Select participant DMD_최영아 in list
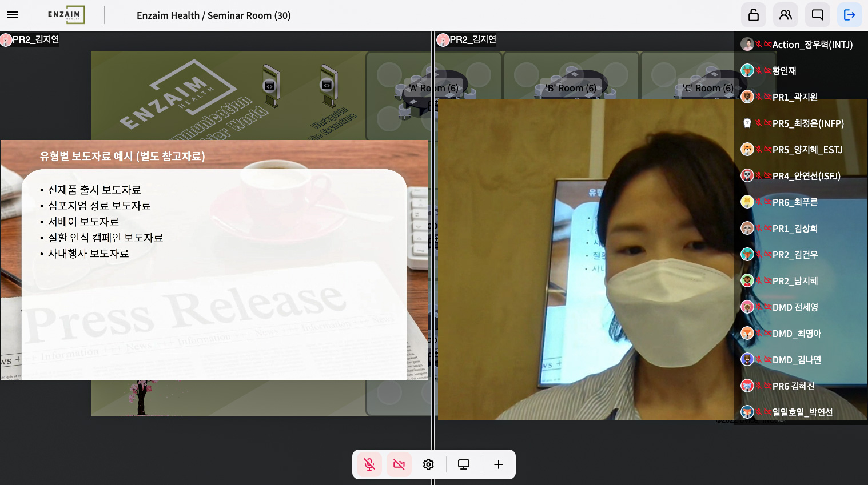Image resolution: width=868 pixels, height=485 pixels. click(x=797, y=334)
